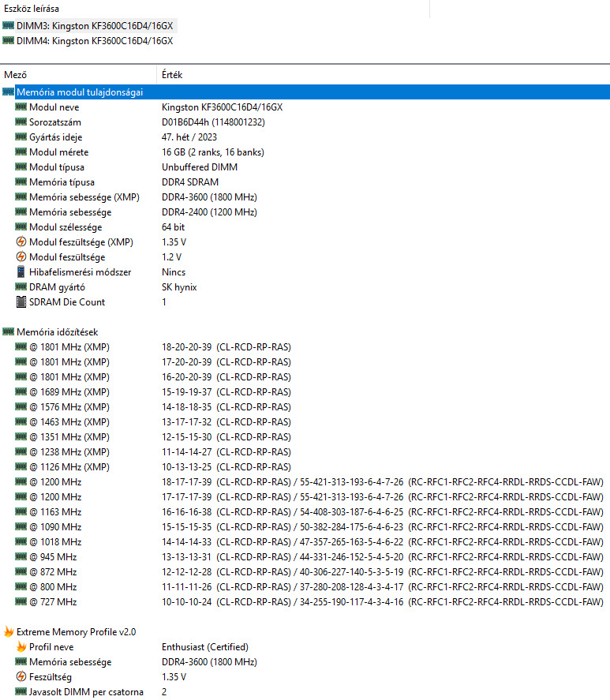Click the Javasolt DIMM per csatorna icon
Viewport: 610px width, 700px height.
coord(21,691)
